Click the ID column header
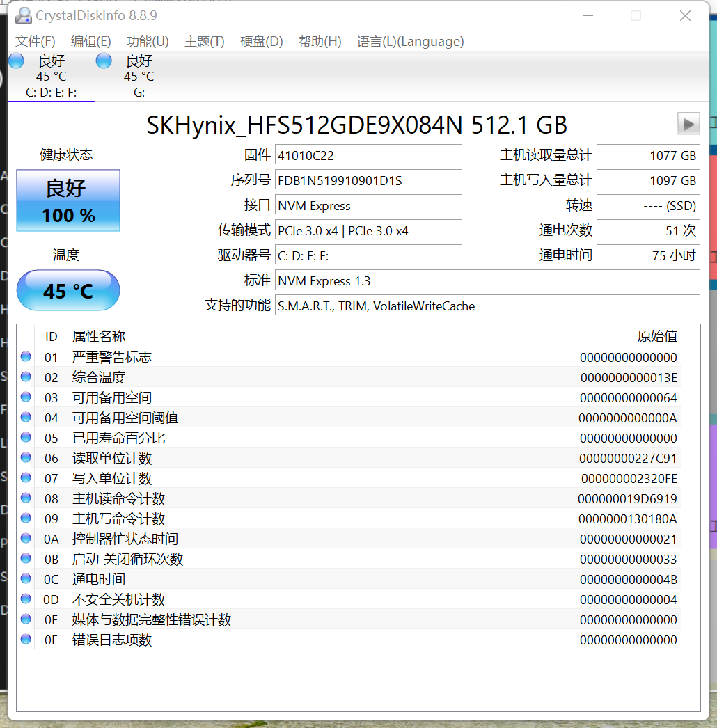The height and width of the screenshot is (728, 717). 51,336
